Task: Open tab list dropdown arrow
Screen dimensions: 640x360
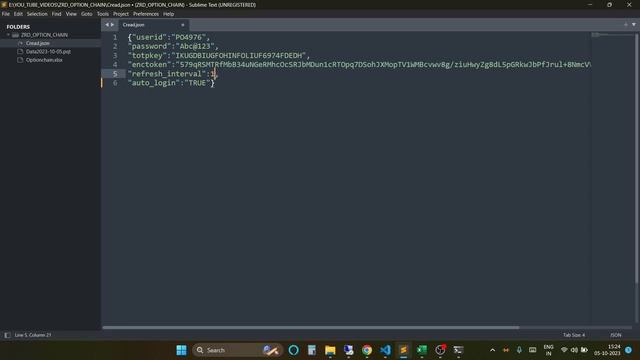Action: 633,25
